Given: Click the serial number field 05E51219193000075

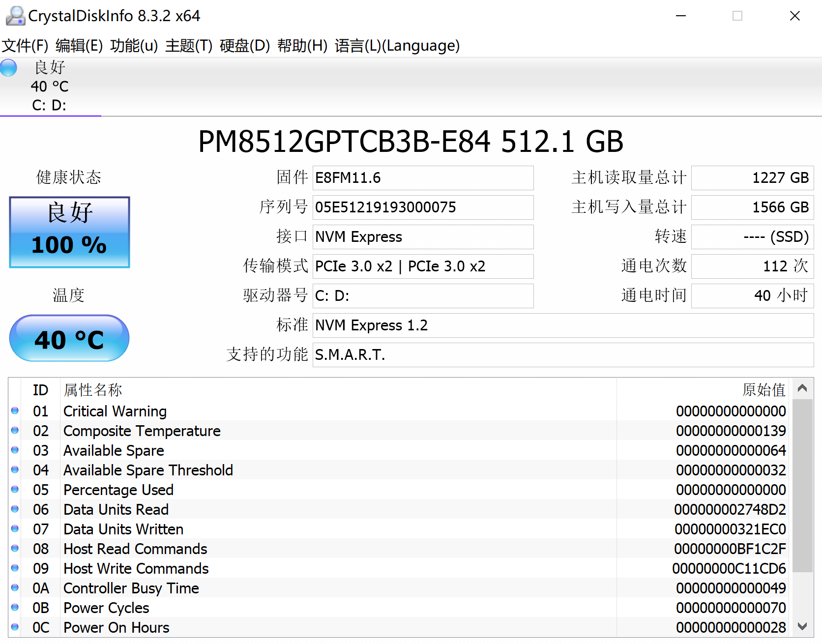Looking at the screenshot, I should coord(423,207).
